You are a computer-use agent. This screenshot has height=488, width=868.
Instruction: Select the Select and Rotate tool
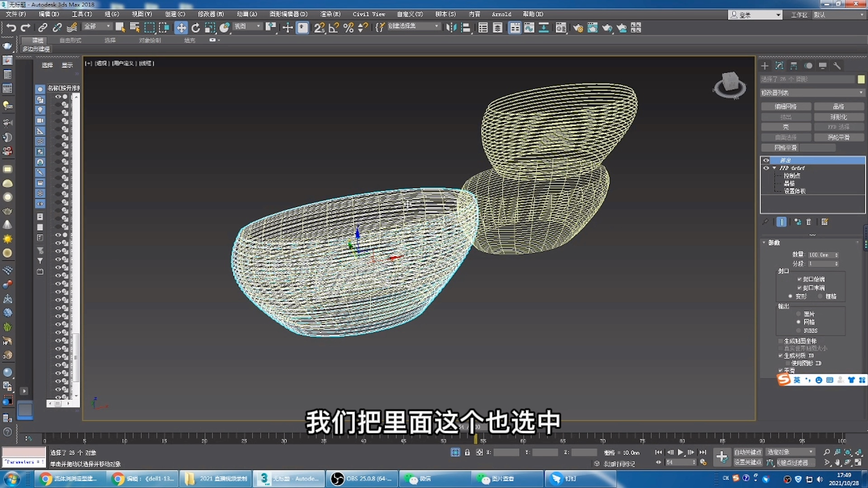point(195,28)
